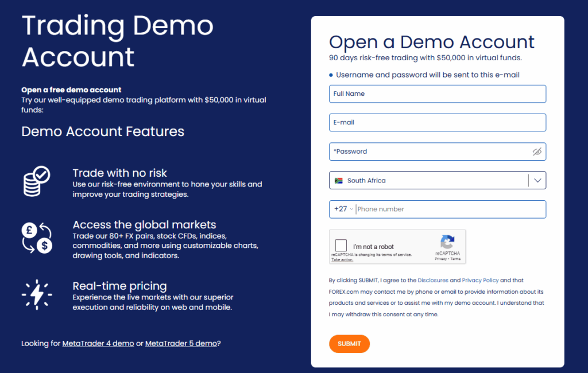Select the E-mail input field

438,122
